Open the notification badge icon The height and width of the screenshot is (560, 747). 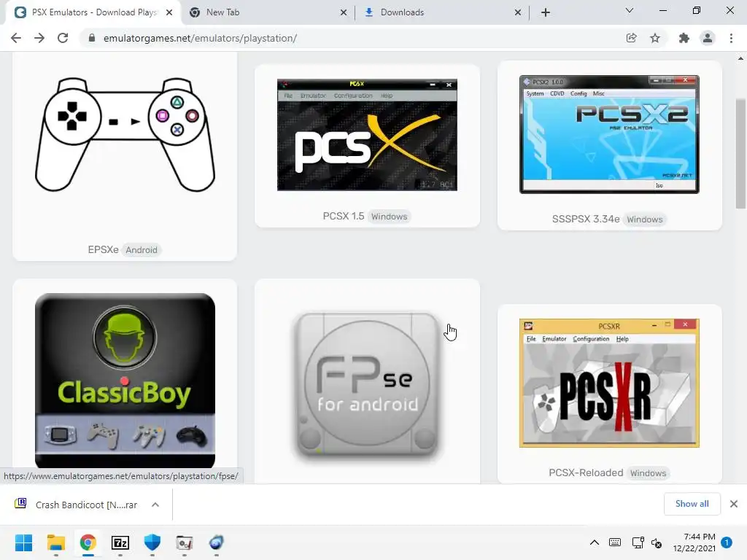pos(727,542)
